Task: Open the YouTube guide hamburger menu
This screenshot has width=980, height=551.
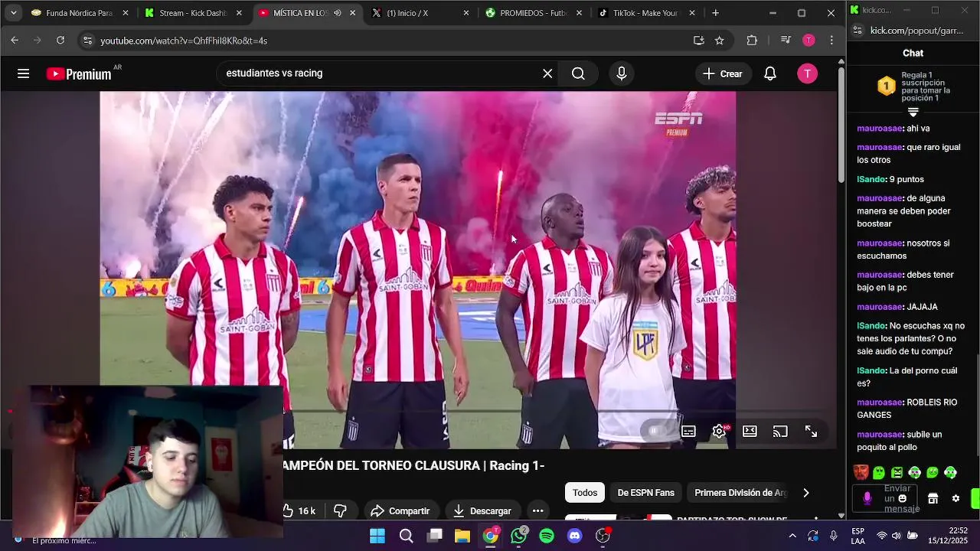Action: point(23,73)
